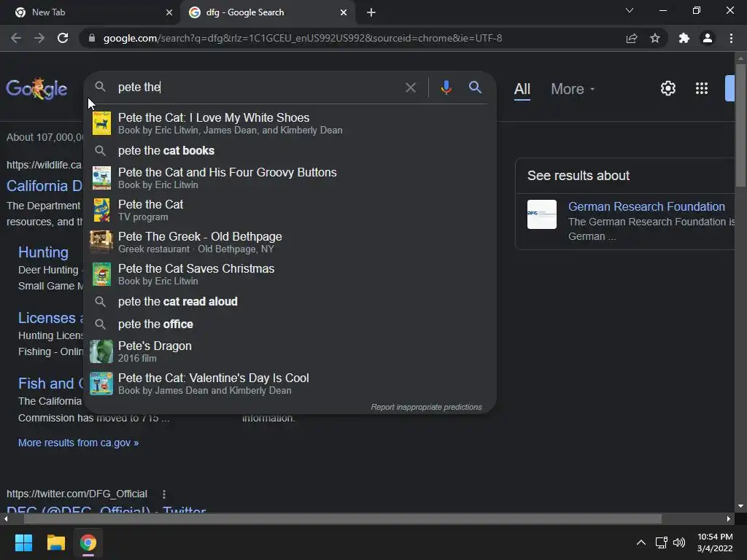Bookmark this page with the star icon
747x560 pixels.
655,38
